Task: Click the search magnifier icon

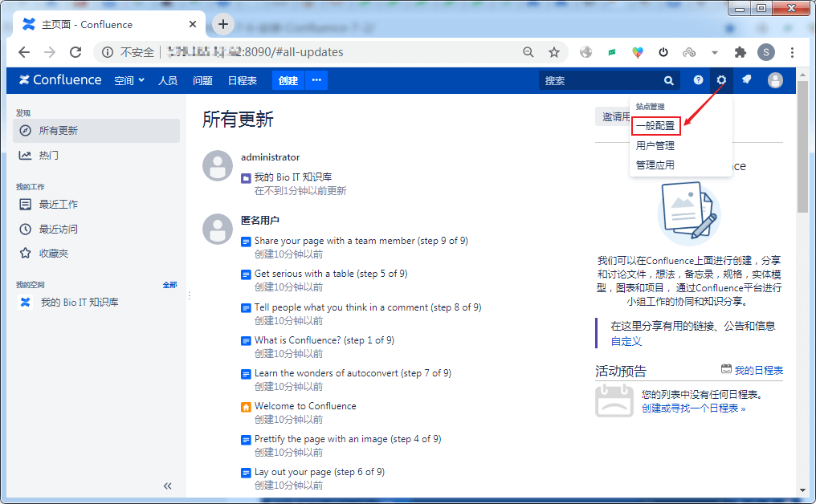Action: [x=669, y=80]
